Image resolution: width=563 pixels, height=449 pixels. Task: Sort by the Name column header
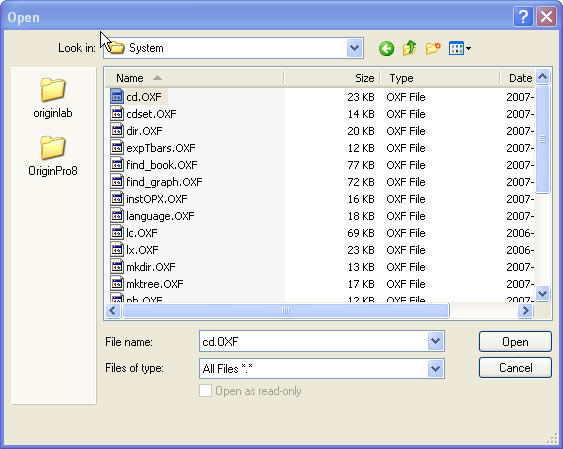coord(194,78)
